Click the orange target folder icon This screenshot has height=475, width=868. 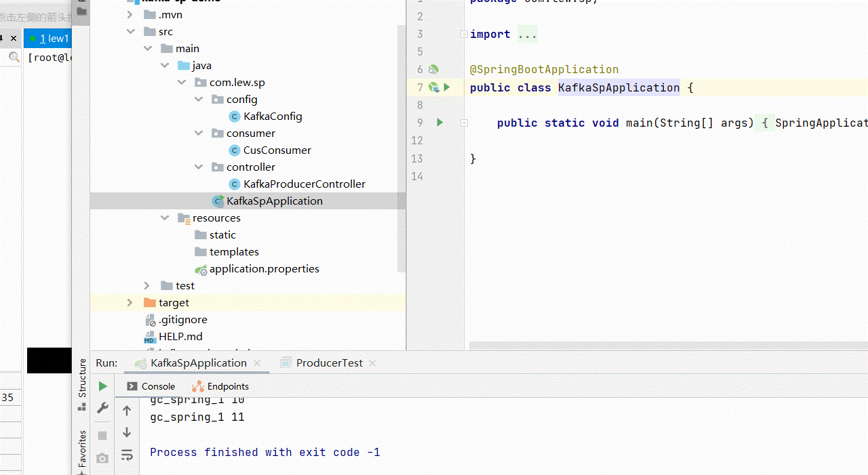(150, 303)
